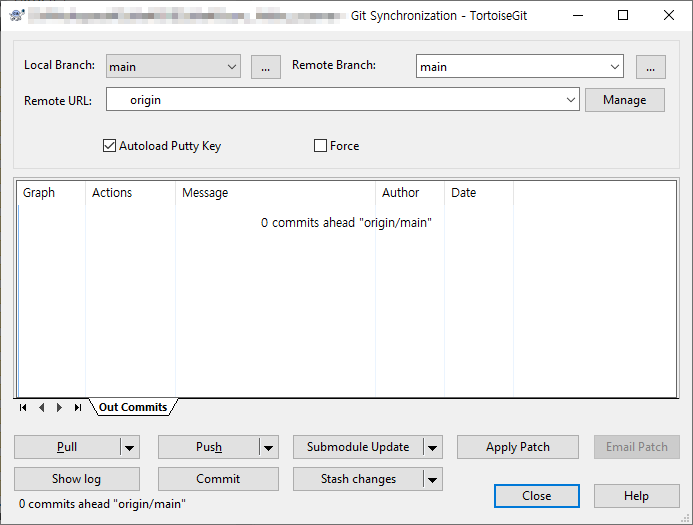Click the list text 0 commits ahead "origin/main"

pyautogui.click(x=346, y=223)
